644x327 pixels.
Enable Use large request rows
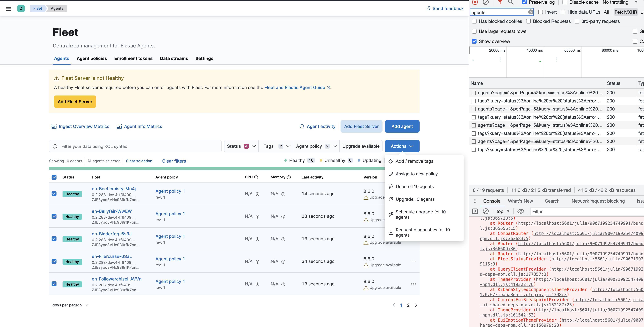tap(474, 31)
